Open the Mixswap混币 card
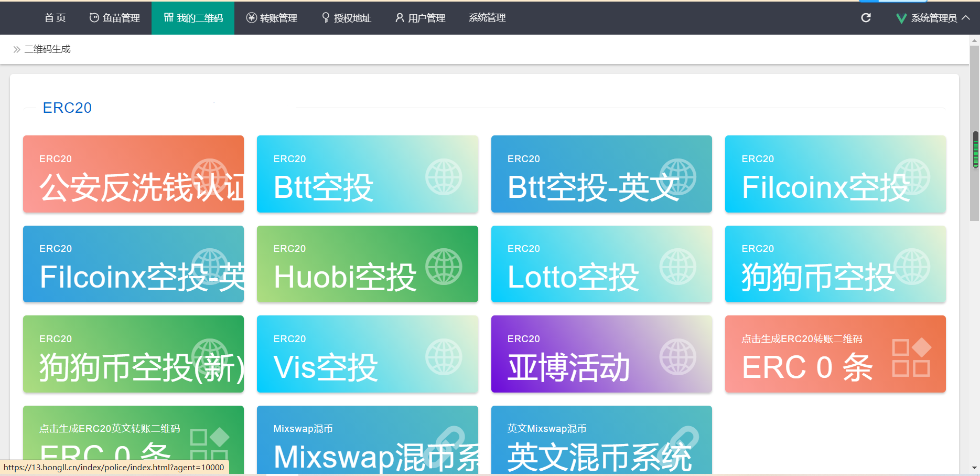This screenshot has height=476, width=980. pos(367,440)
